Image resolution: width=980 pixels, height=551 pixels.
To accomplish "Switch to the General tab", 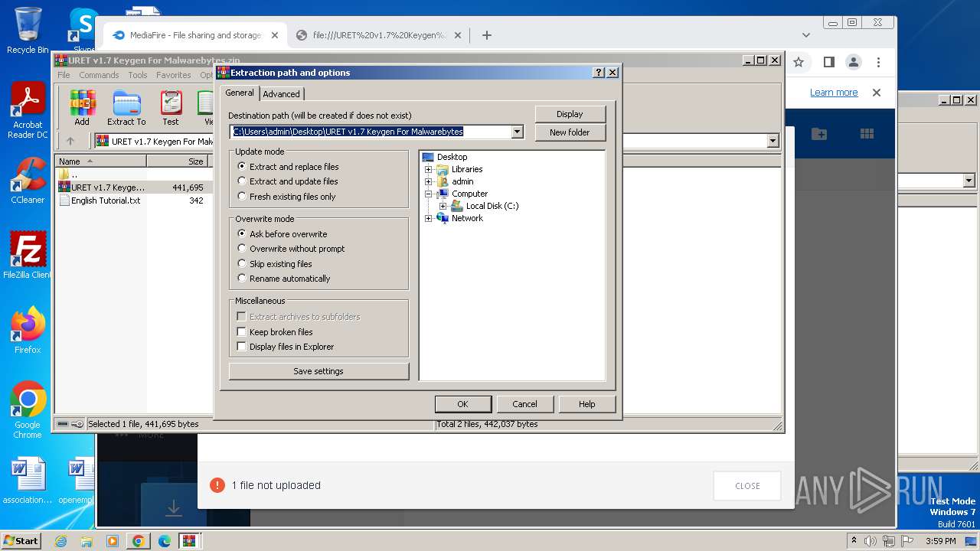I will pyautogui.click(x=239, y=93).
